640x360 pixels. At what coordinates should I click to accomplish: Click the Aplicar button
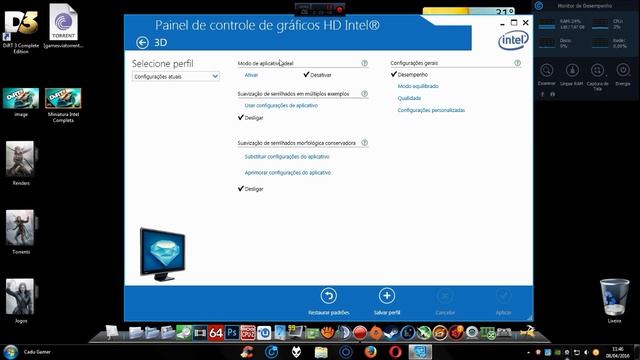click(x=503, y=302)
